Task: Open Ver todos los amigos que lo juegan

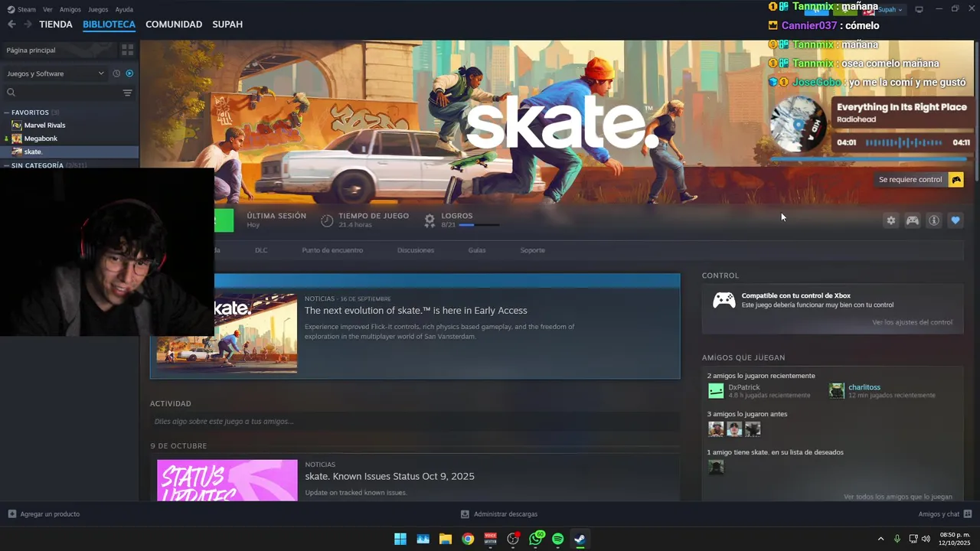Action: [898, 497]
